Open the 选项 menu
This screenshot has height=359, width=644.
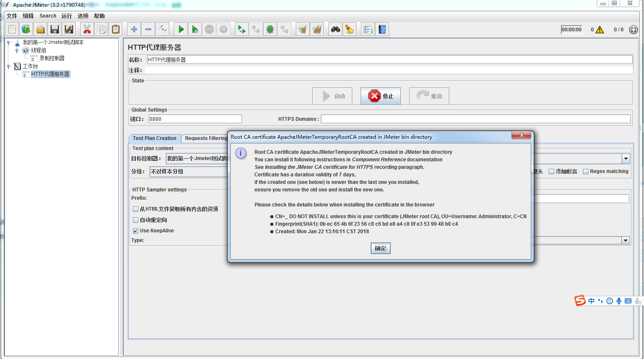tap(83, 16)
